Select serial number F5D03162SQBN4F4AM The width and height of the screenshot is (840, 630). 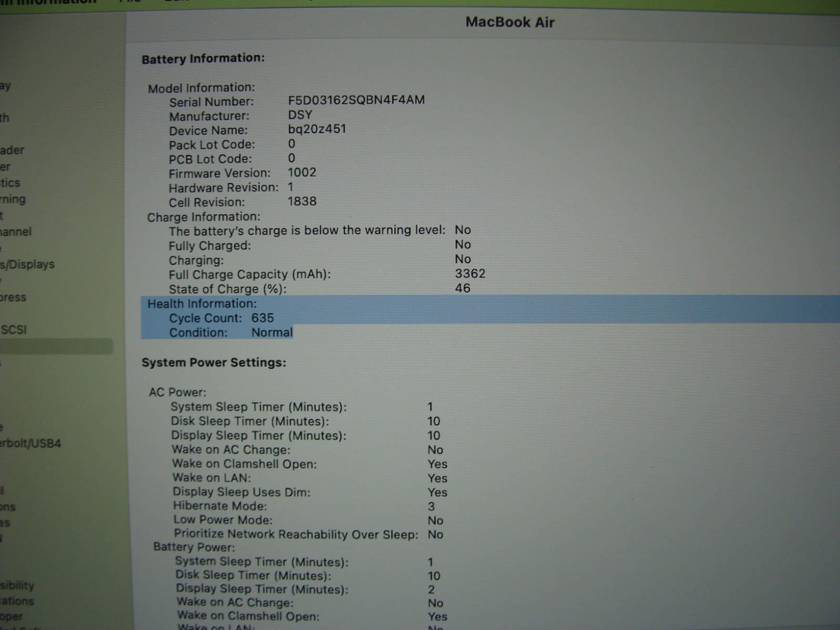(356, 100)
